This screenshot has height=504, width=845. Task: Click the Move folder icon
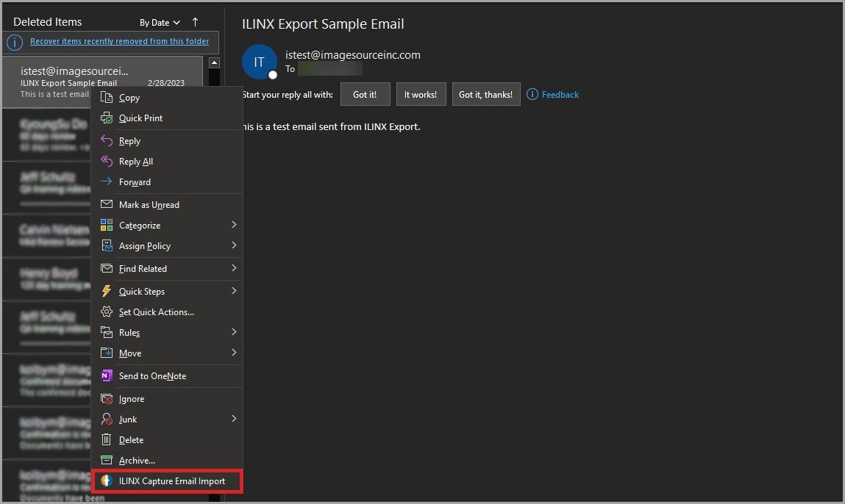(107, 353)
